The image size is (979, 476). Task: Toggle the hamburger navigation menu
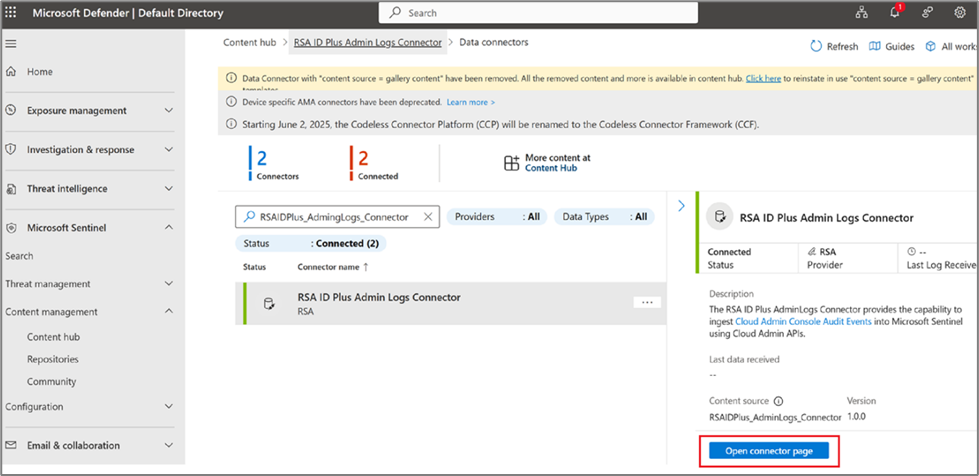click(x=12, y=44)
